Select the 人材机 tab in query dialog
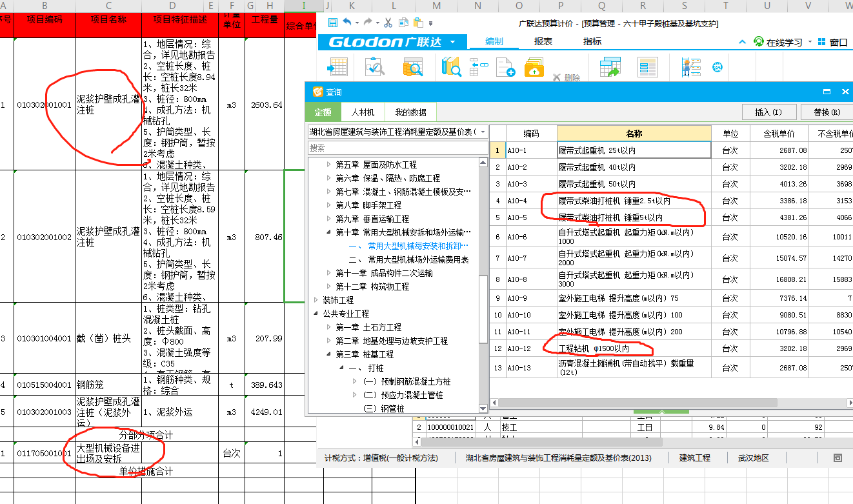The image size is (853, 504). [x=363, y=112]
